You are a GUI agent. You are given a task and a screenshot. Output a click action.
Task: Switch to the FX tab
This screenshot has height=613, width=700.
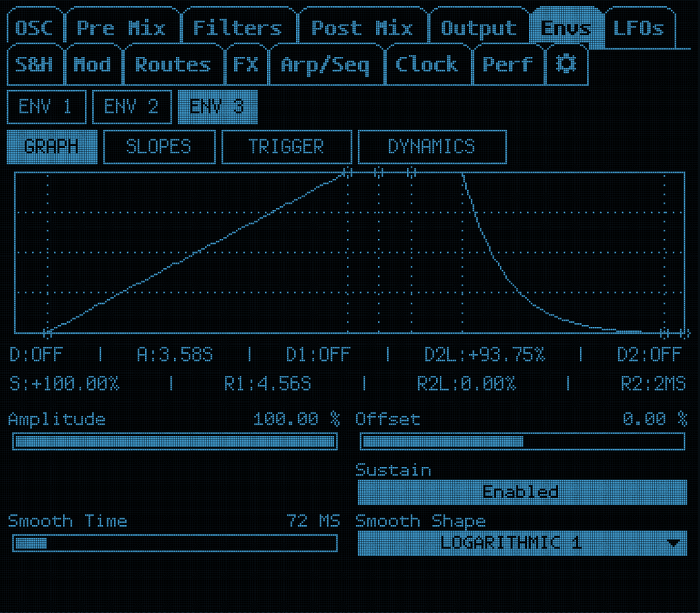(246, 64)
